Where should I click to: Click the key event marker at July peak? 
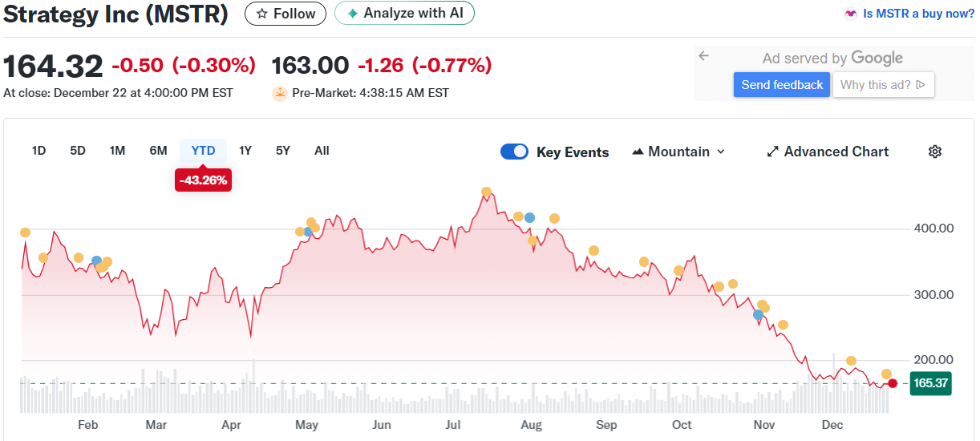click(486, 192)
